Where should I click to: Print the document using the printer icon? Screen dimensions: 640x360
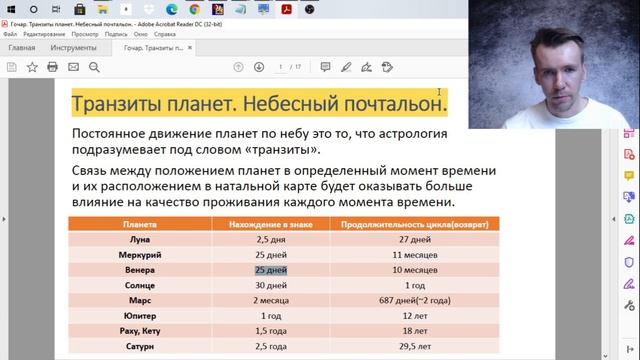tap(52, 67)
